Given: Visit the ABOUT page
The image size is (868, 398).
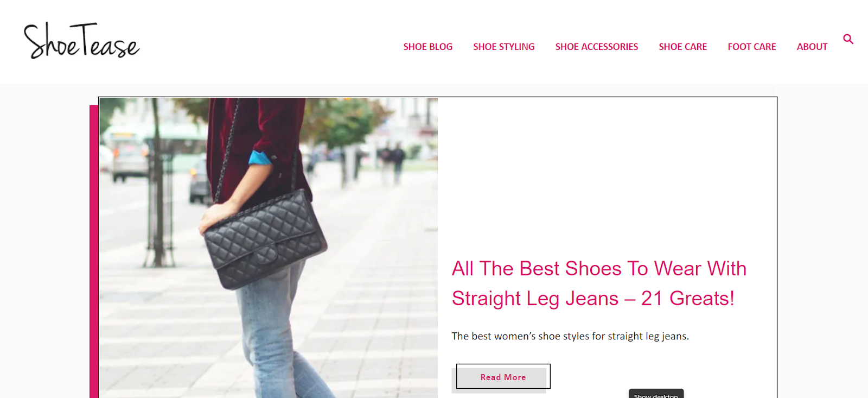Looking at the screenshot, I should pyautogui.click(x=812, y=47).
